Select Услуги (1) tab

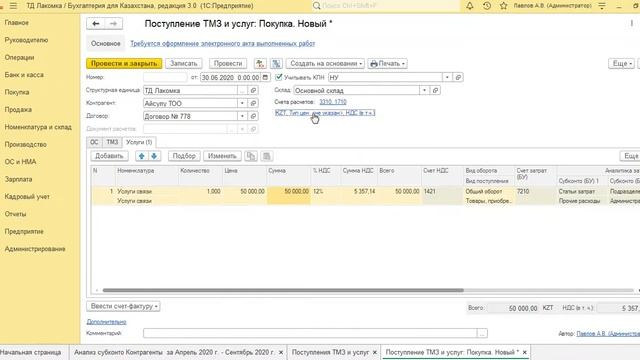pos(139,142)
